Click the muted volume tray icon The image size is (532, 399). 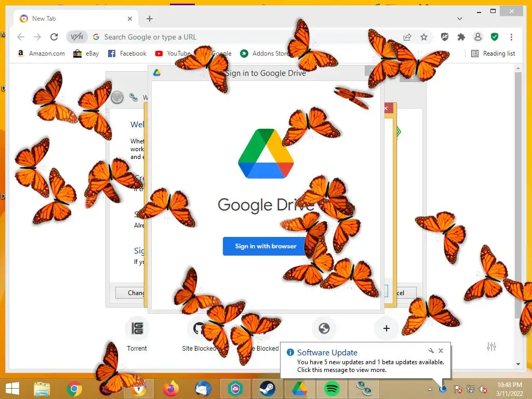point(483,389)
